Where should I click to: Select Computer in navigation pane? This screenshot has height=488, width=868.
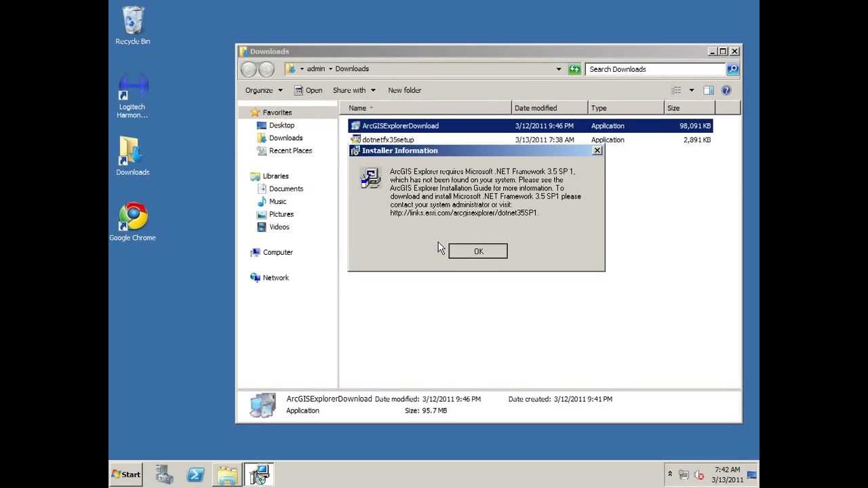coord(271,253)
